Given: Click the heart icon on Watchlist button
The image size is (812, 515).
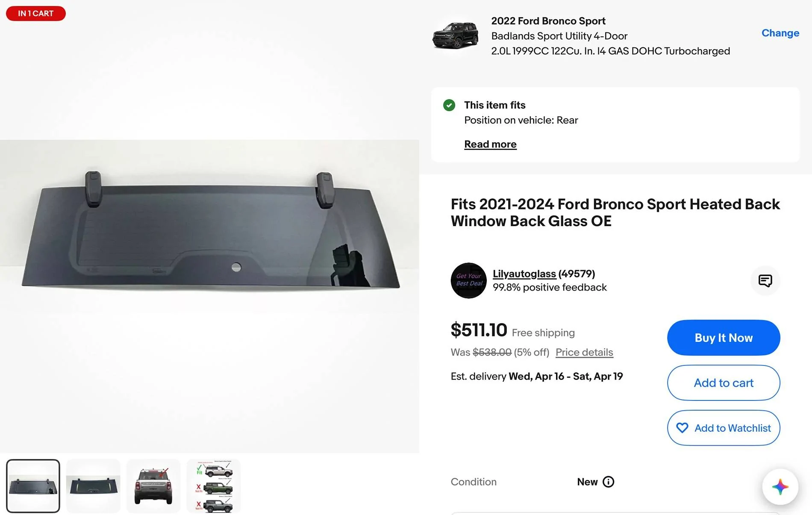Looking at the screenshot, I should click(x=683, y=428).
